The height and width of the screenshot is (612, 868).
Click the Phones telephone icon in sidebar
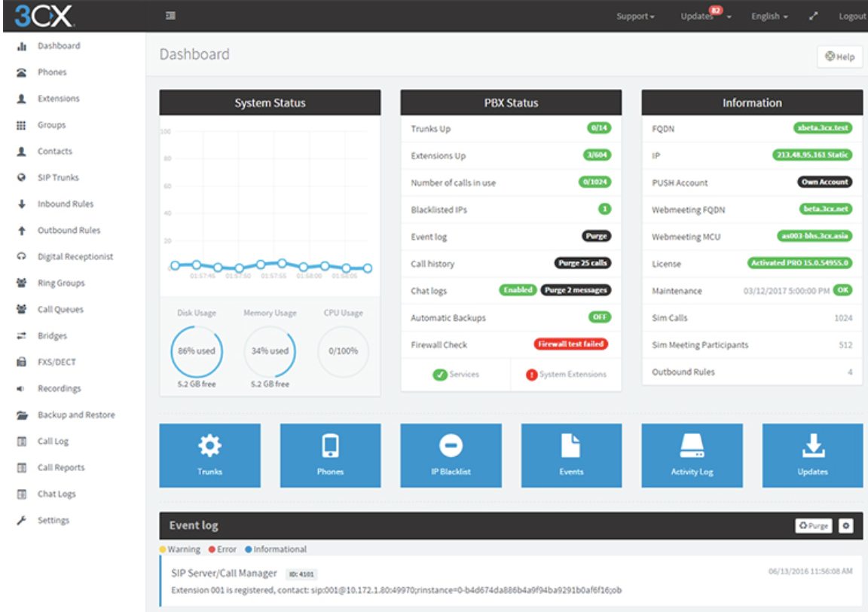coord(22,72)
